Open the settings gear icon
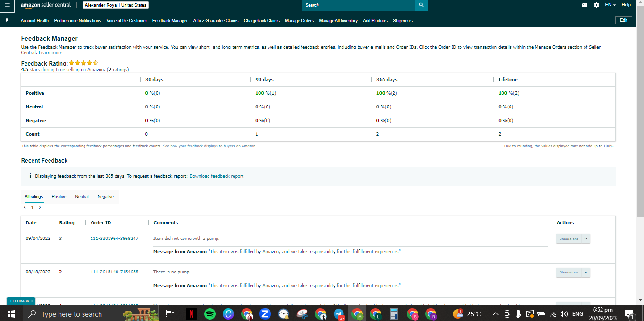644x321 pixels. click(596, 5)
